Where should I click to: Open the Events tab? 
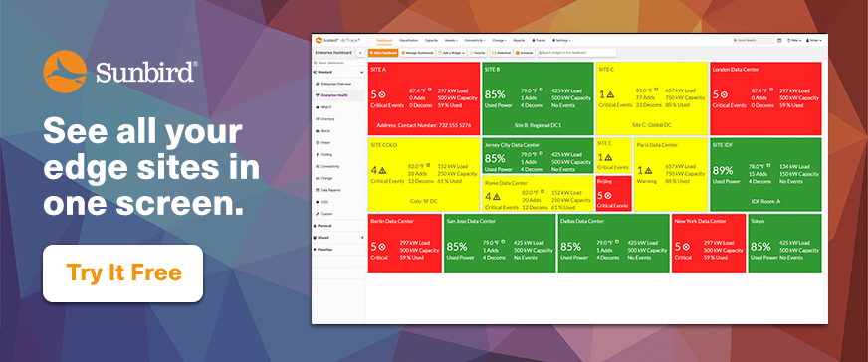540,41
